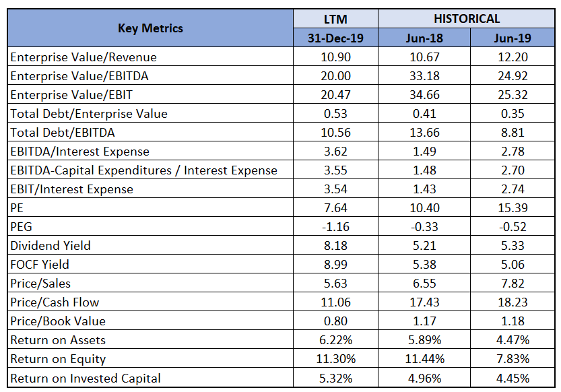Select the PEG LTM value -1.16

[x=335, y=227]
